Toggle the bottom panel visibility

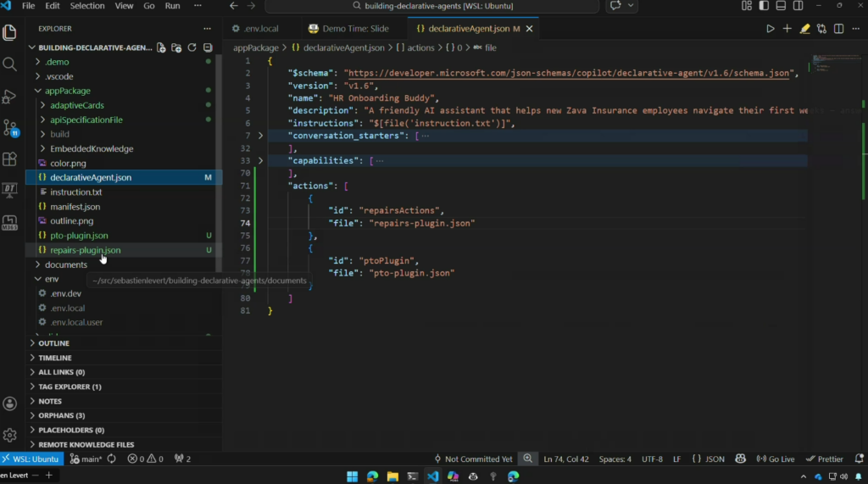(781, 6)
